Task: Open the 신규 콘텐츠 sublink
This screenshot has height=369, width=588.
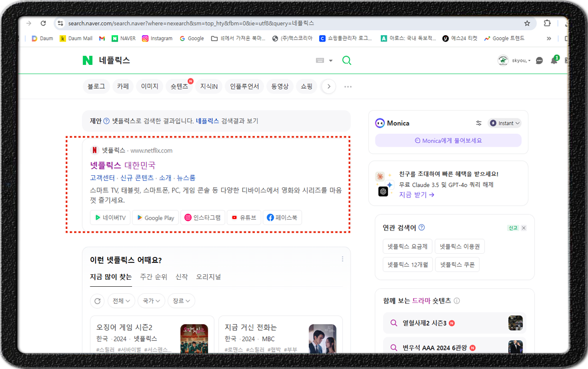Action: coord(137,178)
